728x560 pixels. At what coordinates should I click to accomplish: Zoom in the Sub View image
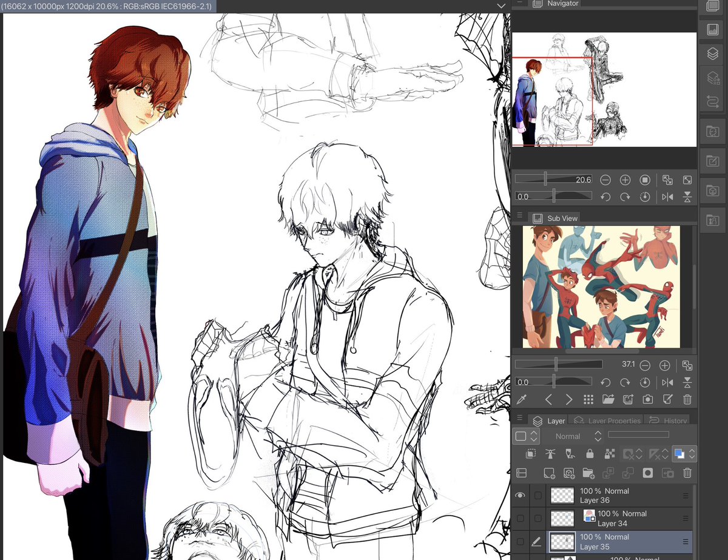pos(665,366)
